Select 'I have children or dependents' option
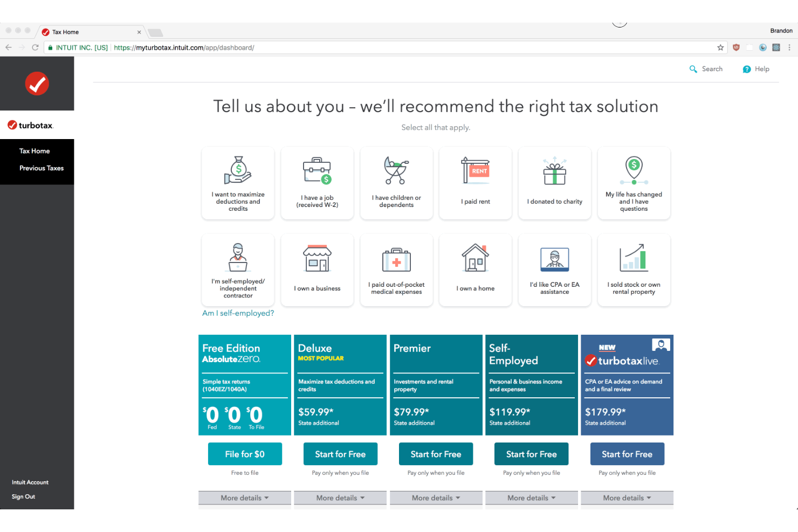Image resolution: width=798 pixels, height=532 pixels. point(396,183)
